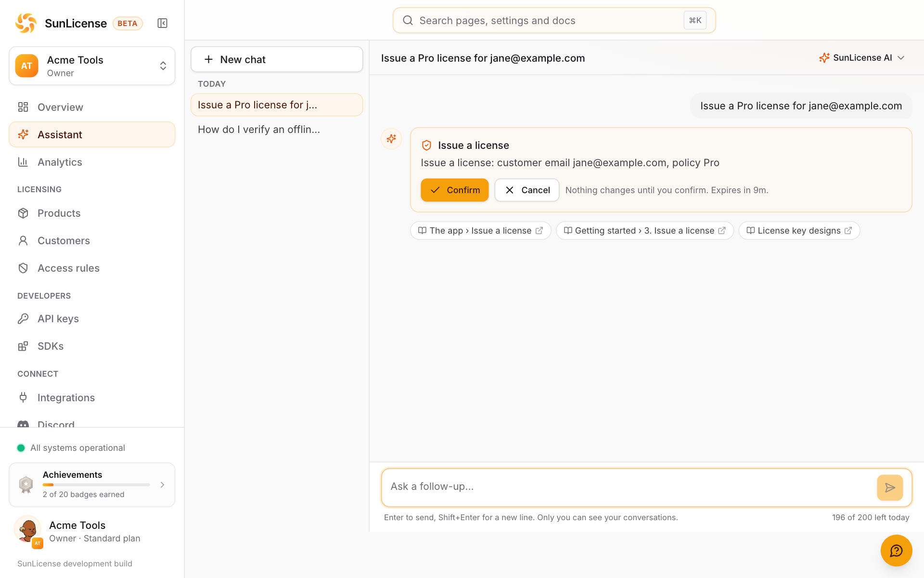
Task: Open 'How do I verify an offlin...' chat
Action: click(x=277, y=129)
